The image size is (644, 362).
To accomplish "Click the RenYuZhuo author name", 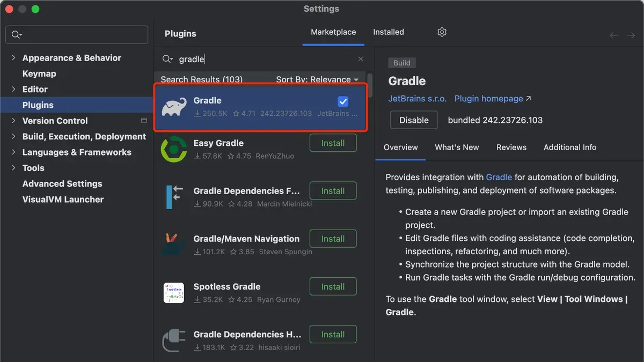I will [275, 156].
